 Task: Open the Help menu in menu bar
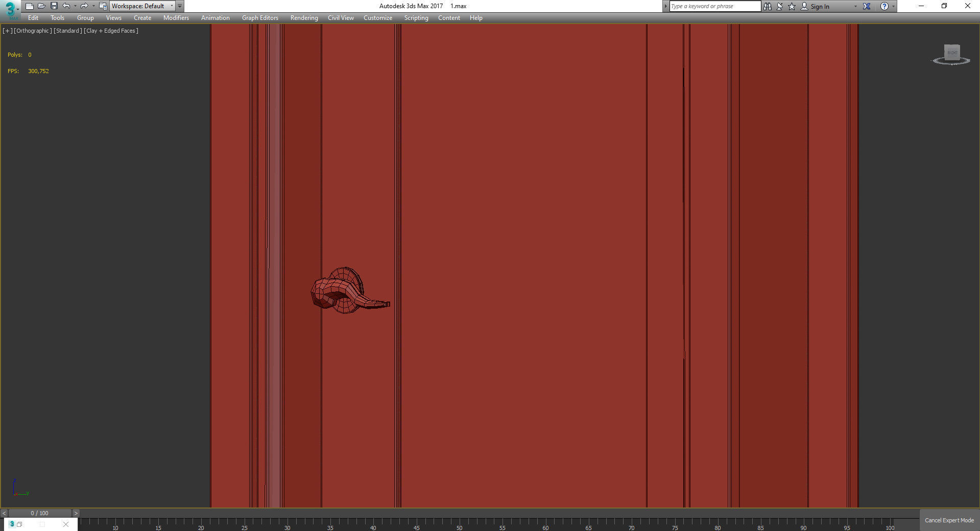click(x=476, y=18)
